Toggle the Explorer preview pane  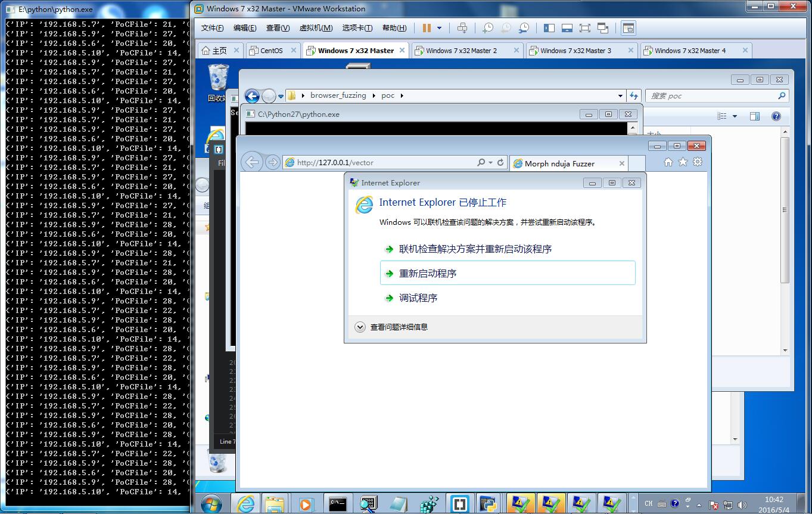point(755,116)
